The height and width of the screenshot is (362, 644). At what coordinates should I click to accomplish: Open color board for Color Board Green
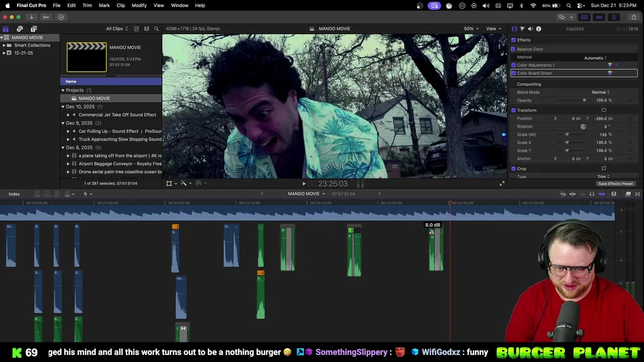click(x=610, y=73)
